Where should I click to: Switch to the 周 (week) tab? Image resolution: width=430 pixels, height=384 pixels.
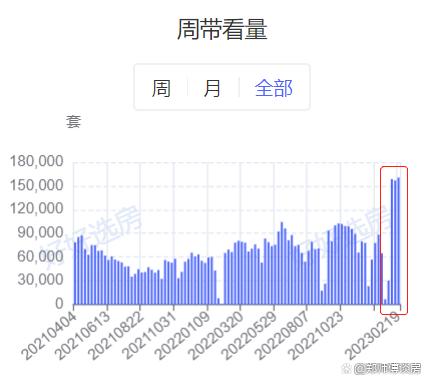click(x=161, y=88)
